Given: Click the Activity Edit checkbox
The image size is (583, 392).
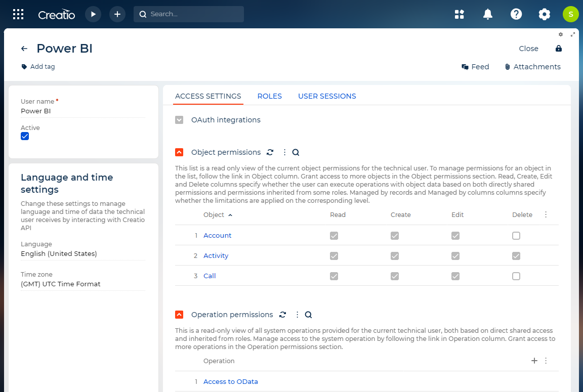Looking at the screenshot, I should [x=455, y=256].
